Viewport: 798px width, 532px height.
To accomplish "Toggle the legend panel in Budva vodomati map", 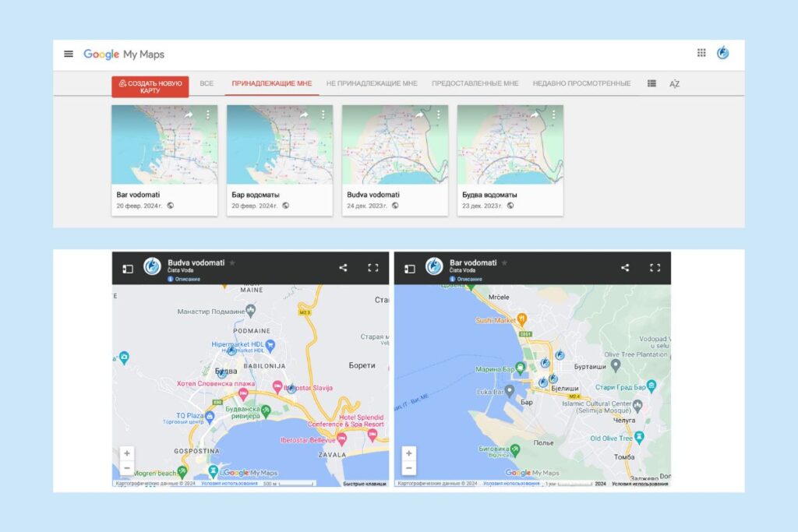I will [x=128, y=269].
